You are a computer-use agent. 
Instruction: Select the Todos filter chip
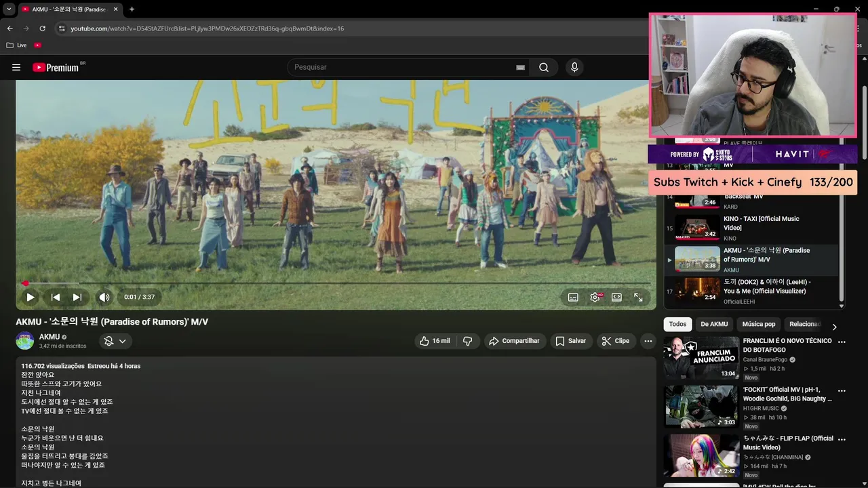(677, 324)
